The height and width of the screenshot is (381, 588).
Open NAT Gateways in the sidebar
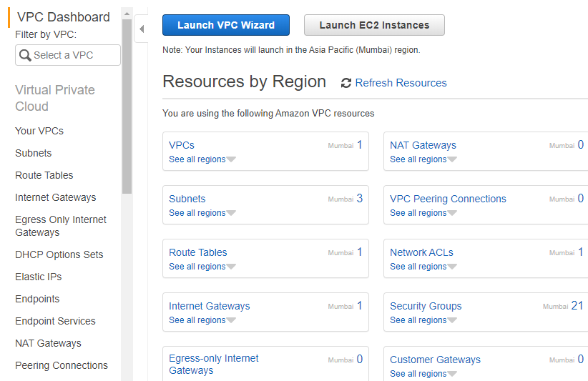(48, 343)
